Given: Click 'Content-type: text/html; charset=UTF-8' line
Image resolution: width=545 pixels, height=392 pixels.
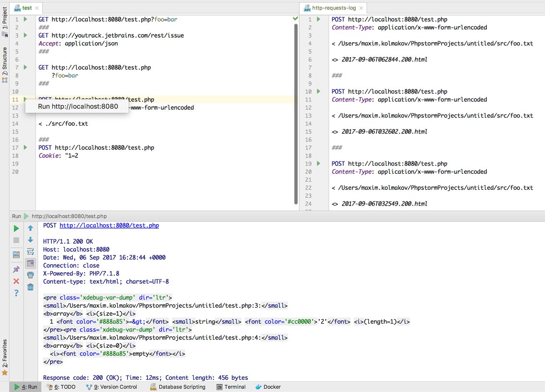Looking at the screenshot, I should (x=106, y=281).
